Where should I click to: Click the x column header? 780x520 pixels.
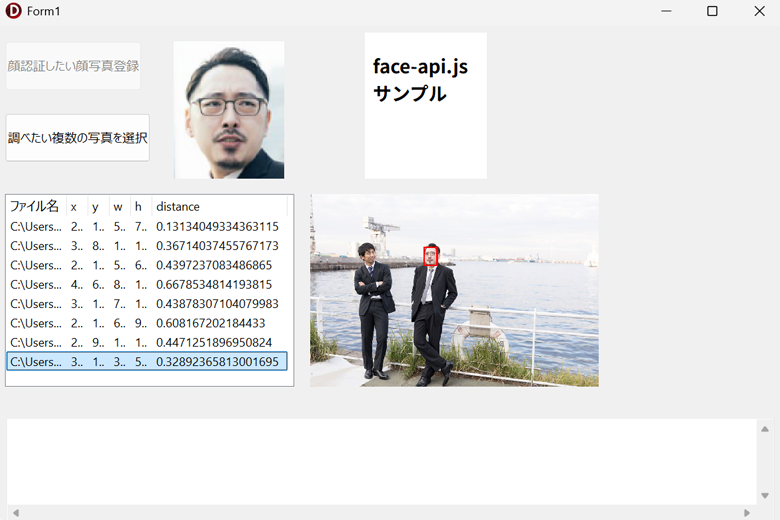(x=77, y=207)
